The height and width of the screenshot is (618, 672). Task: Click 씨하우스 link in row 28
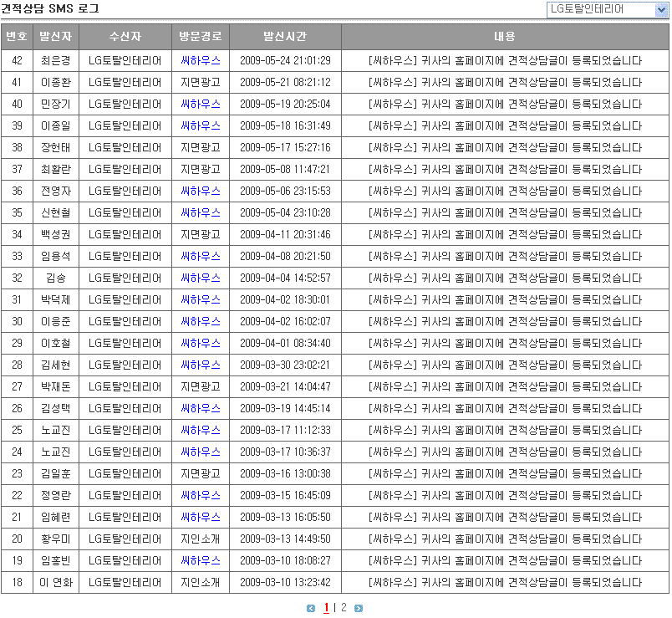(x=201, y=365)
